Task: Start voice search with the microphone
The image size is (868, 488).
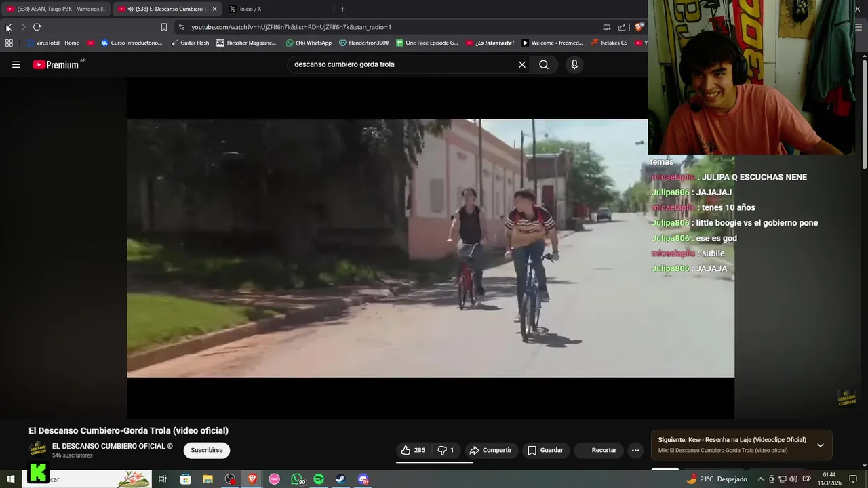Action: (574, 64)
